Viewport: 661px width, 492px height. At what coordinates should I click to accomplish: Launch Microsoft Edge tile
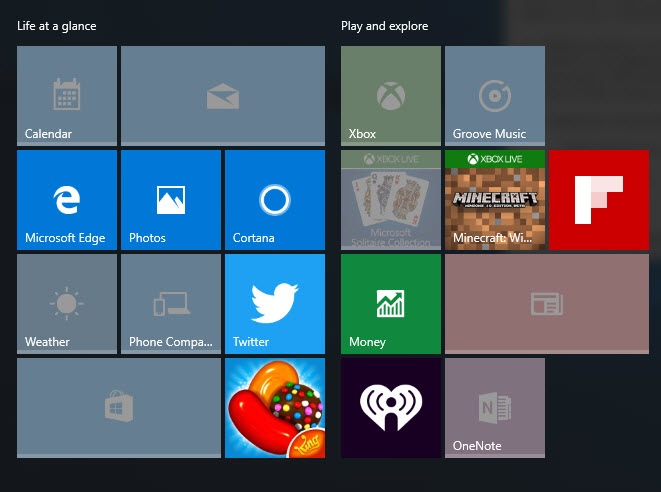(x=67, y=200)
